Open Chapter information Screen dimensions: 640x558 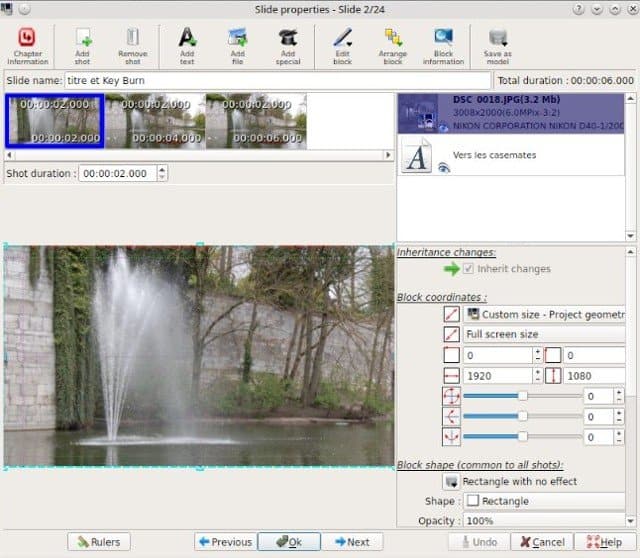27,46
